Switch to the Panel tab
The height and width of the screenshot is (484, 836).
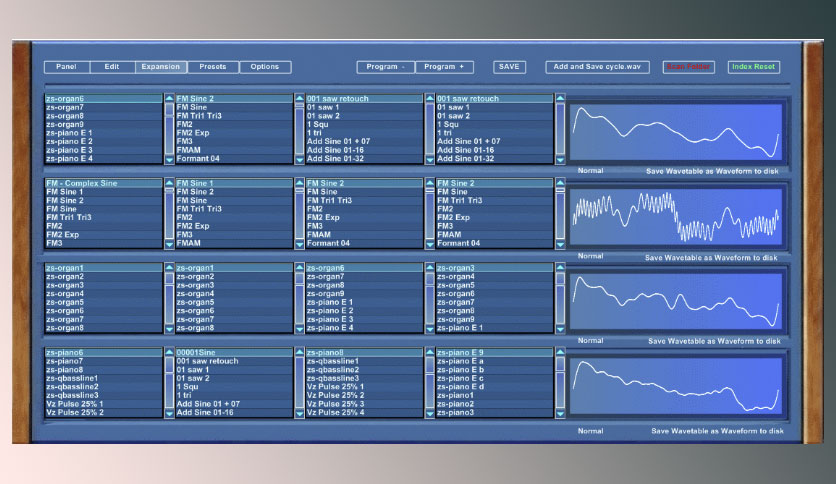click(x=67, y=67)
